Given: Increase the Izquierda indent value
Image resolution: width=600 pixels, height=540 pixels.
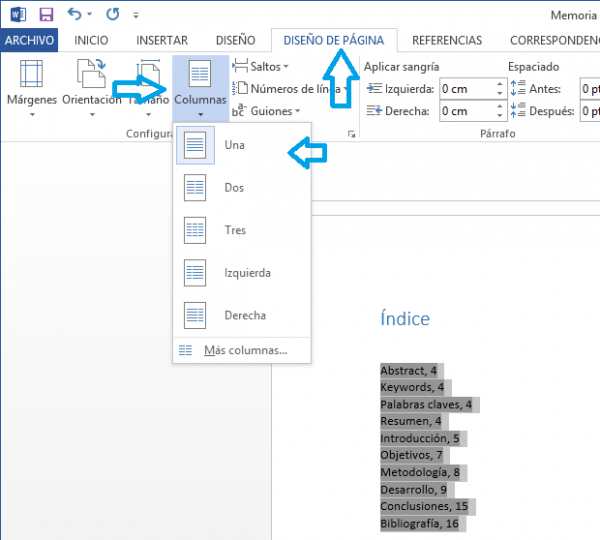Looking at the screenshot, I should tap(500, 84).
